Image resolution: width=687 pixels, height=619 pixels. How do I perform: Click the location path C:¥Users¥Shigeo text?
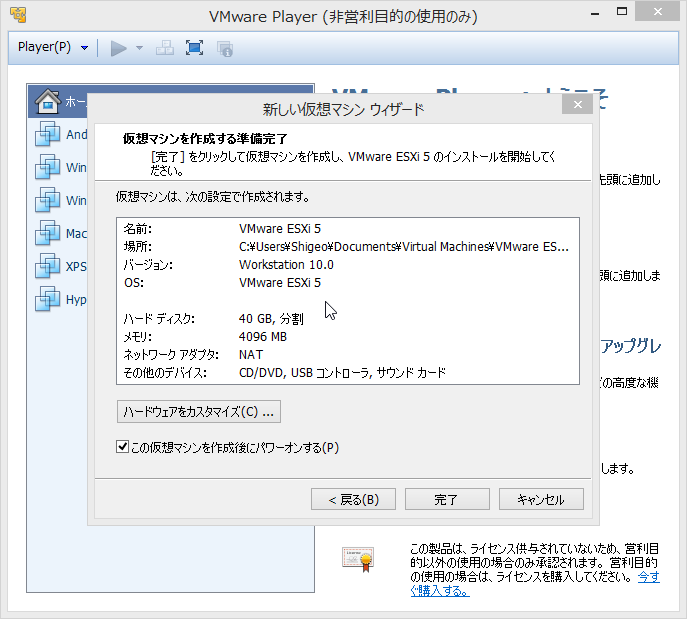pos(404,247)
